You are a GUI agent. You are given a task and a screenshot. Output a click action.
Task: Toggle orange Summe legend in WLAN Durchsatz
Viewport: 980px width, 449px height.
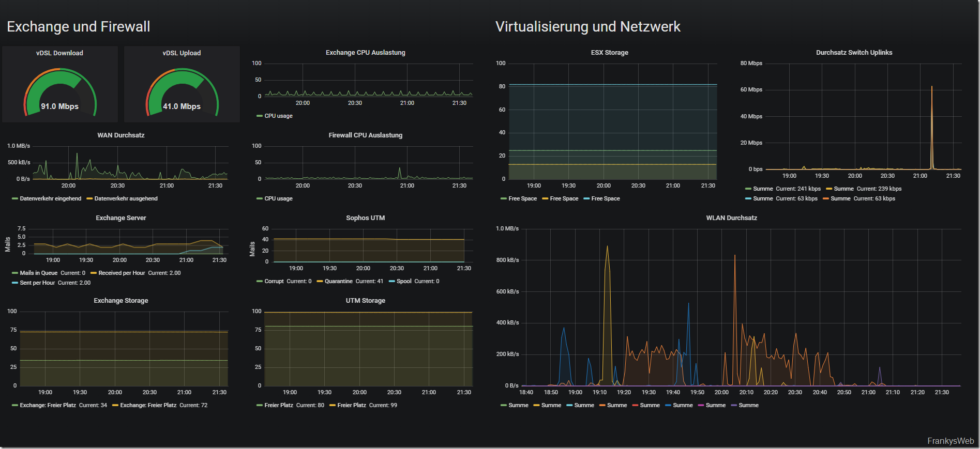[616, 405]
